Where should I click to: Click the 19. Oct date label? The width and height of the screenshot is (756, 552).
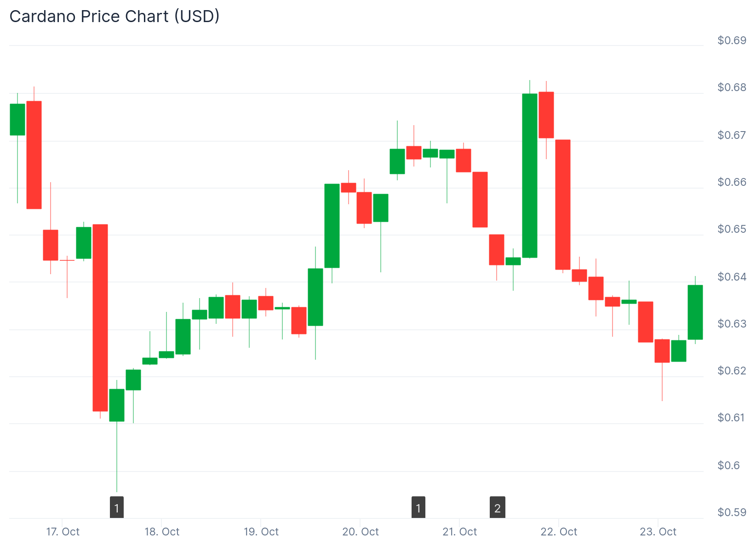click(x=261, y=532)
